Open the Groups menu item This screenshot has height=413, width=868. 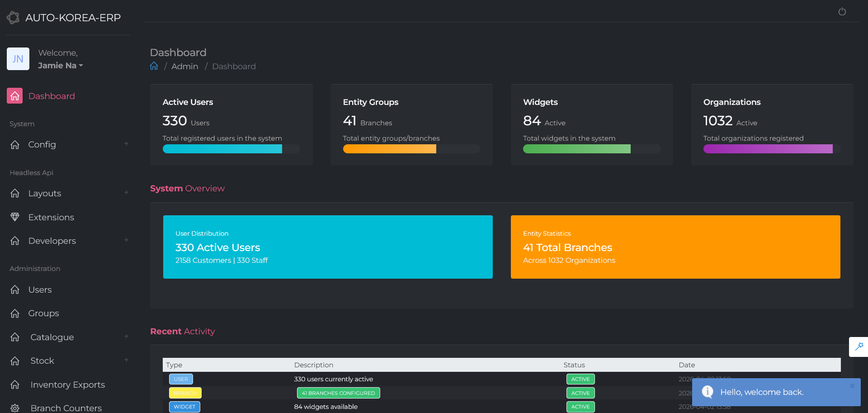coord(43,313)
